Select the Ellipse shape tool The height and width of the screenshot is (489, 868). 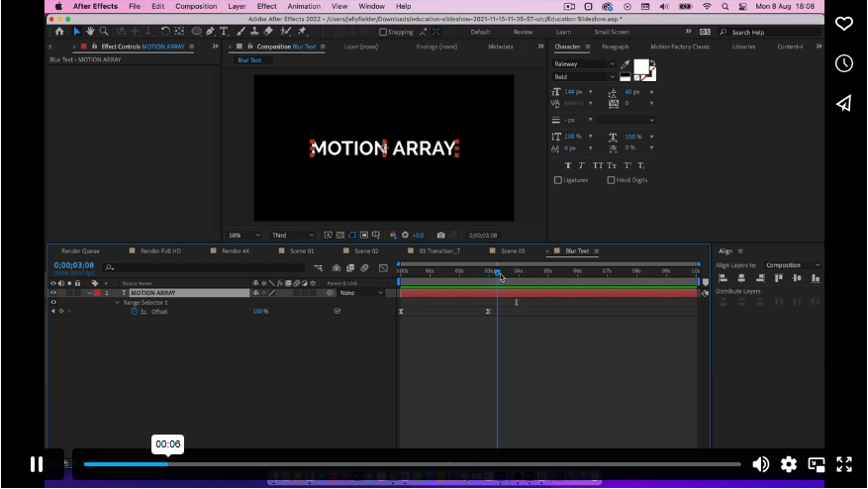pos(196,32)
